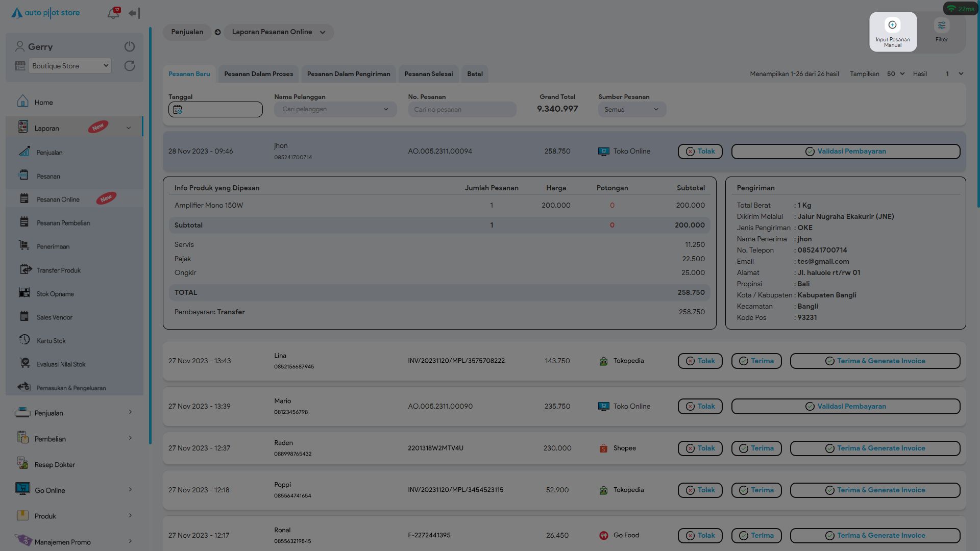Switch to the Batal tab
Image resolution: width=980 pixels, height=551 pixels.
coord(475,74)
